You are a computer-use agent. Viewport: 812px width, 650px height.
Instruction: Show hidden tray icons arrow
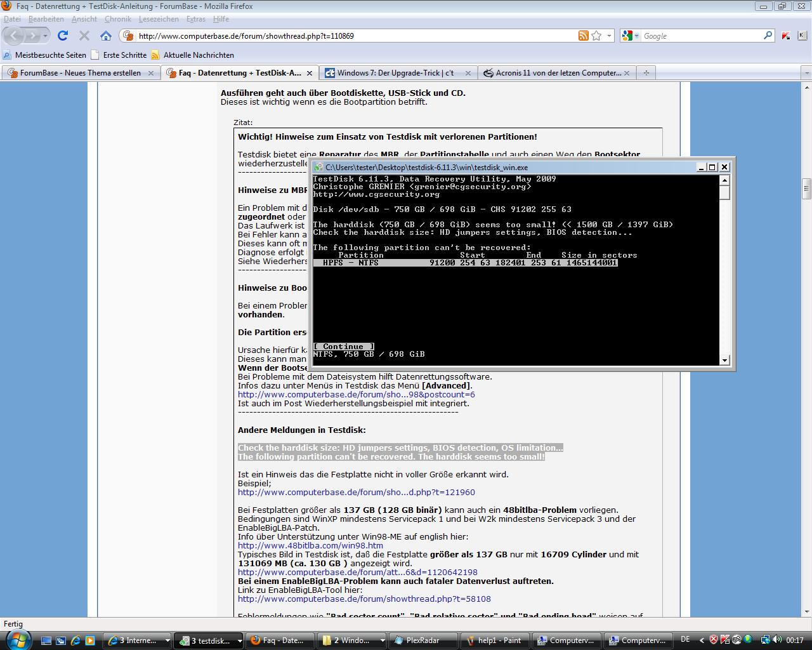pyautogui.click(x=701, y=640)
